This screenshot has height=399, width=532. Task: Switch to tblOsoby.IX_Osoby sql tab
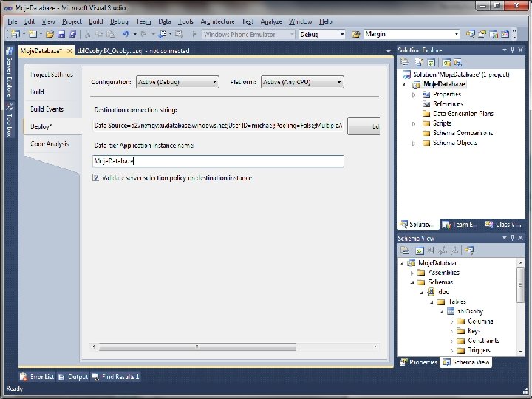point(133,51)
